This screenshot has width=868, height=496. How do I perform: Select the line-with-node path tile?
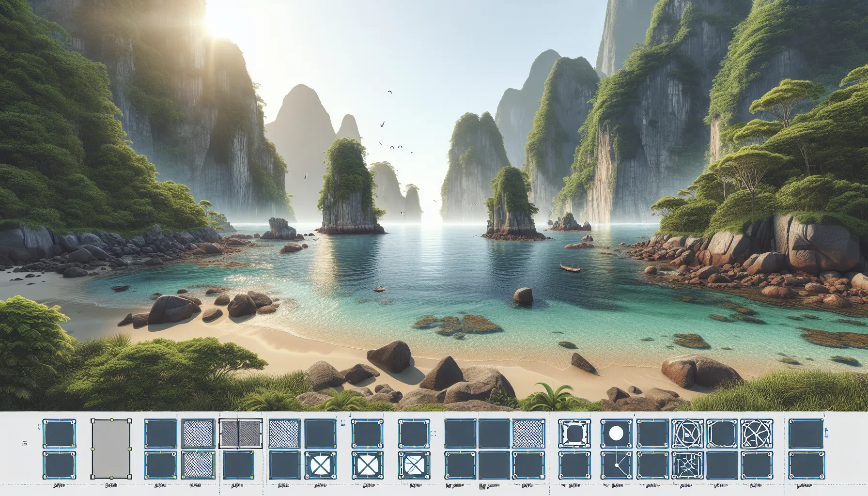coord(617,465)
